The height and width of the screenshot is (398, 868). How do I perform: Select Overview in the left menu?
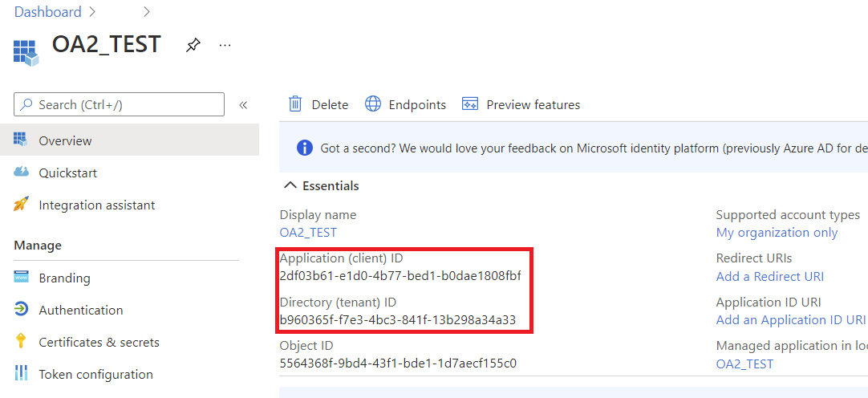point(65,140)
